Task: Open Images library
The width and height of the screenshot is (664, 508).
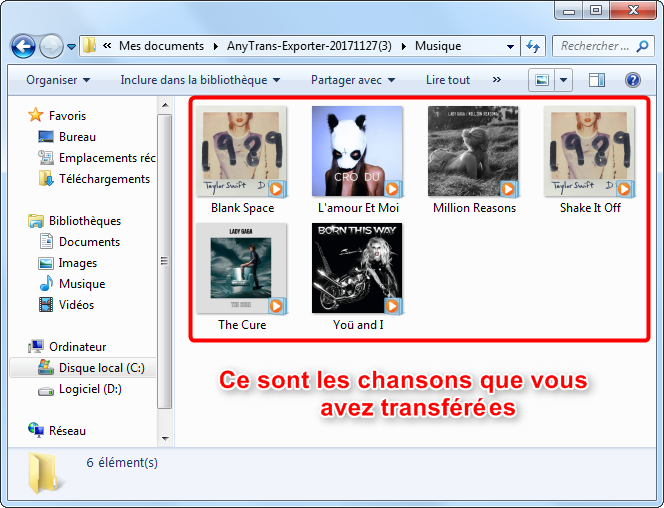Action: point(77,263)
